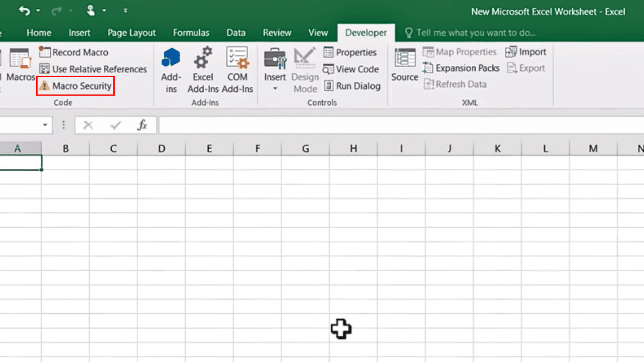Open the Name Box dropdown arrow
This screenshot has width=644, height=362.
(45, 125)
